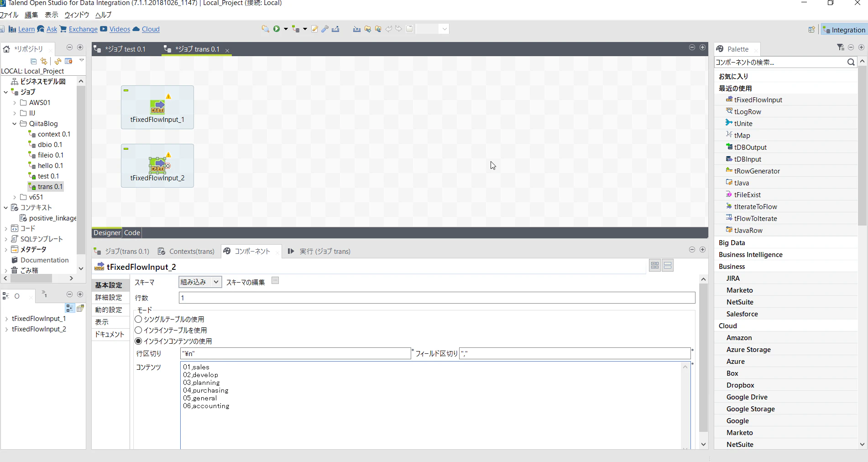
Task: Collapse the tFixedFlowInput_1 subjob box
Action: click(126, 90)
